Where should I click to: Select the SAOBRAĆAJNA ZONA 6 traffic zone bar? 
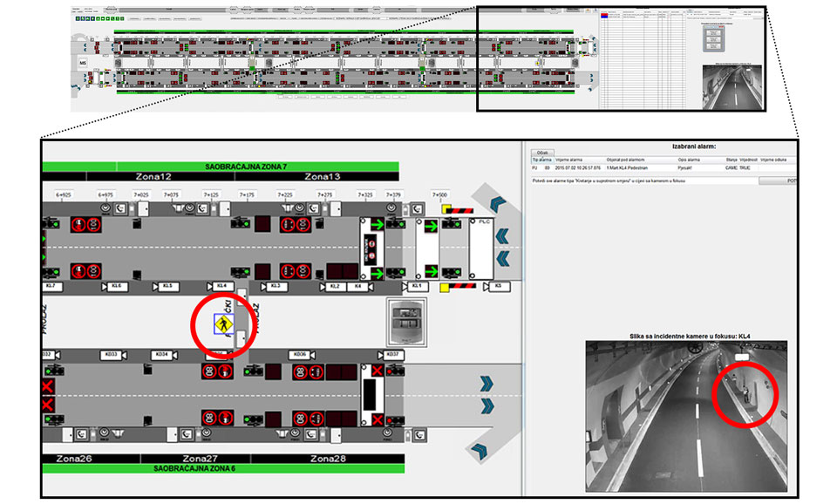223,469
